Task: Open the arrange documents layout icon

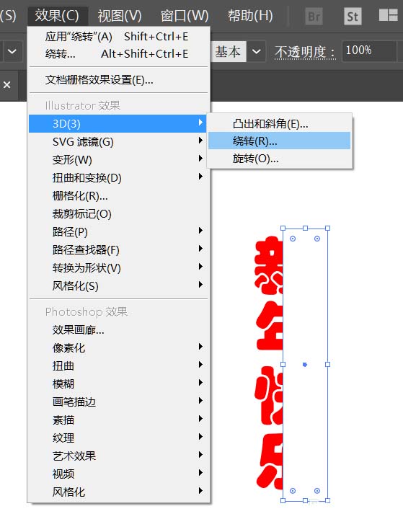Action: [389, 15]
